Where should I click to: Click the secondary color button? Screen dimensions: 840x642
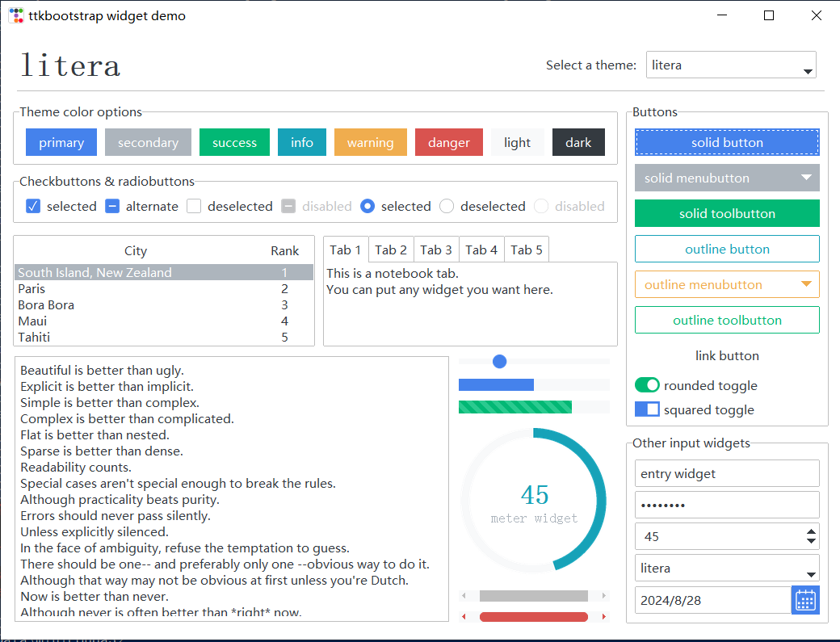[148, 142]
